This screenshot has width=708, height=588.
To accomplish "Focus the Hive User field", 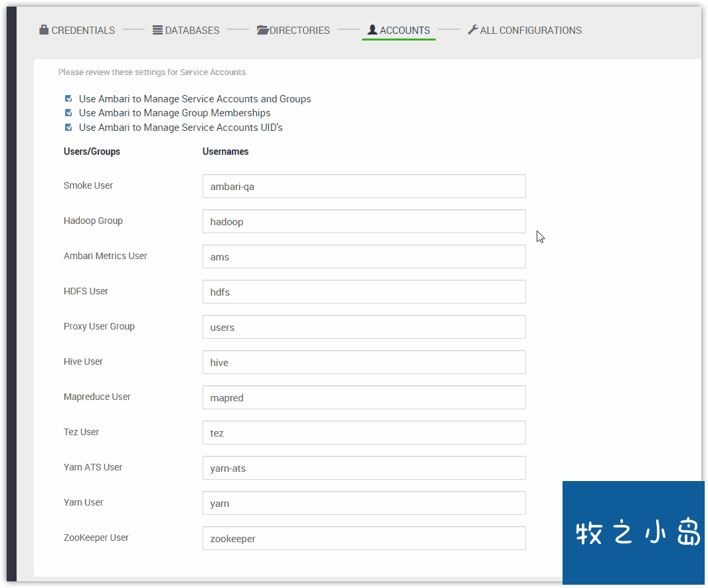I will point(364,362).
